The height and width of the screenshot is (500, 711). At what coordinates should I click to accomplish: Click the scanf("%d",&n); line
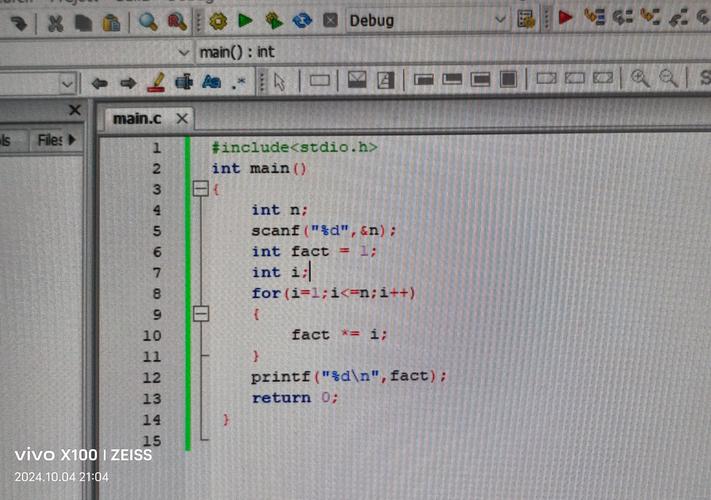324,230
